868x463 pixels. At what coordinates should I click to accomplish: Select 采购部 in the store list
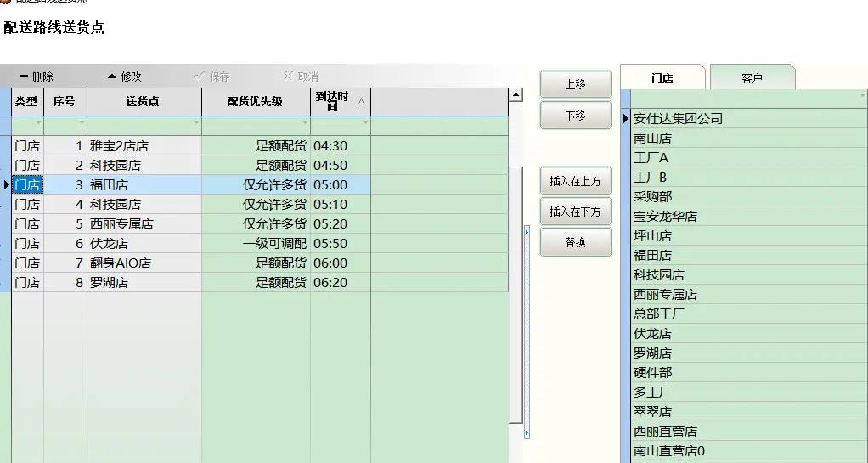(750, 196)
